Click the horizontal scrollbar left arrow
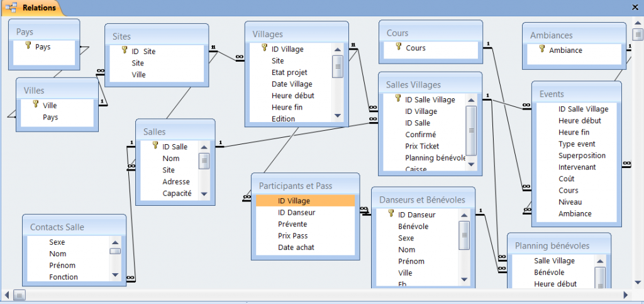This screenshot has height=304, width=644. tap(8, 295)
